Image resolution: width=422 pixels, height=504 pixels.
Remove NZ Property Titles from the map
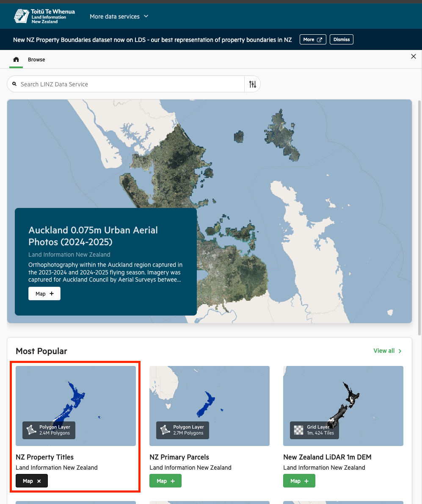(32, 481)
